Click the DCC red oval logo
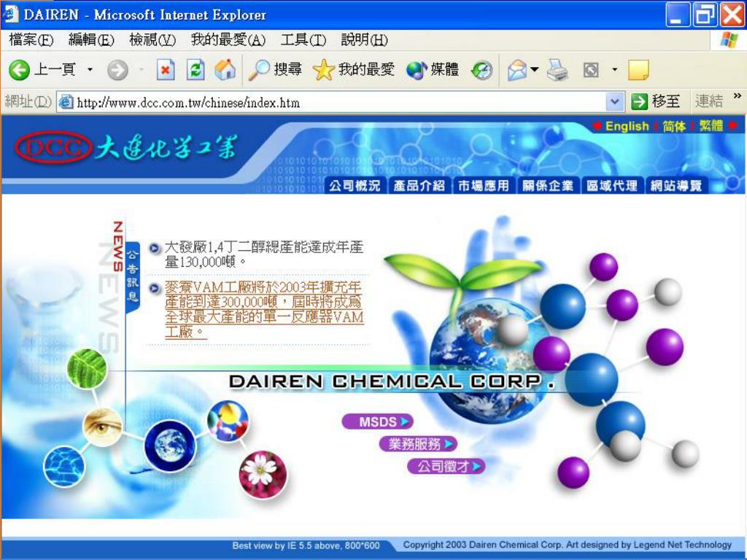747x560 pixels. (x=53, y=147)
